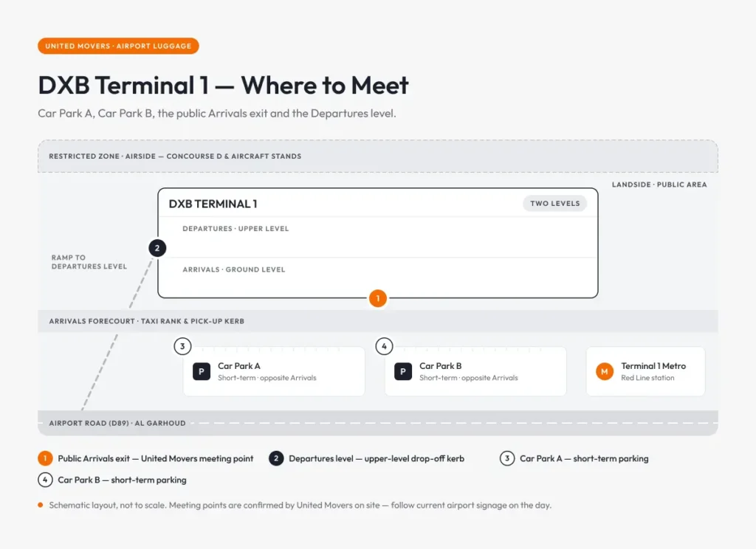Click the orange Metro M icon

coord(605,372)
